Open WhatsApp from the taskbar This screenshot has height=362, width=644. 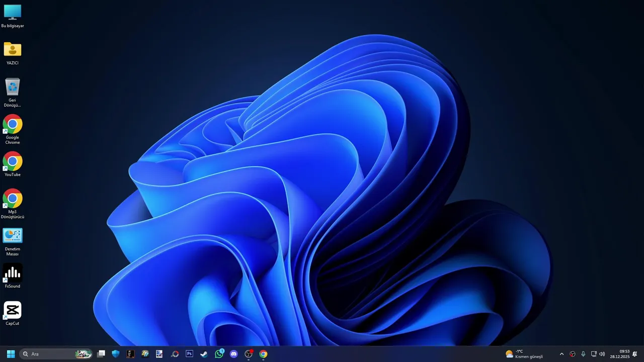pos(219,354)
